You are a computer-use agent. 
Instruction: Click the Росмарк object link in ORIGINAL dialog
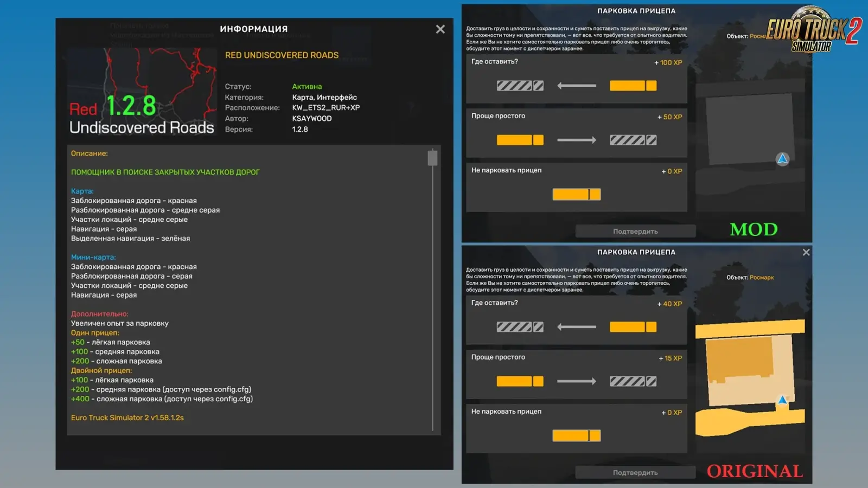coord(762,278)
